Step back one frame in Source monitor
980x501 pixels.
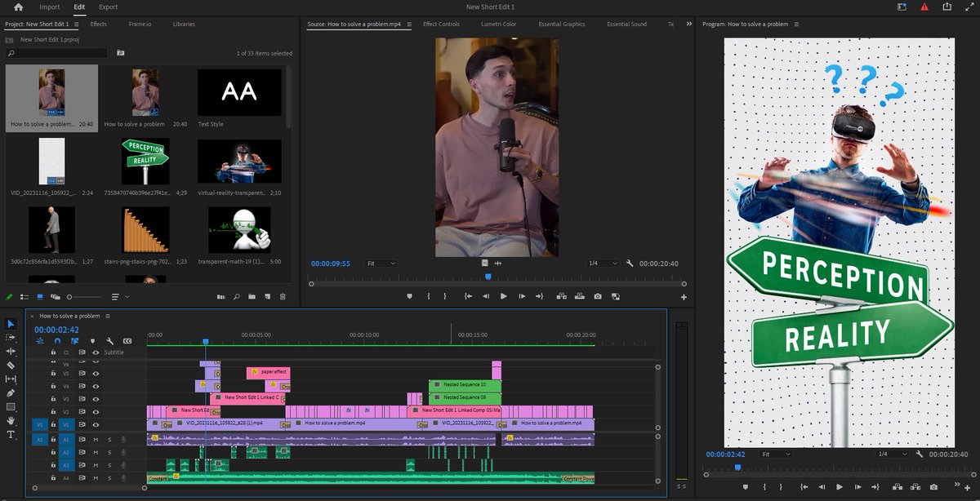(x=486, y=296)
